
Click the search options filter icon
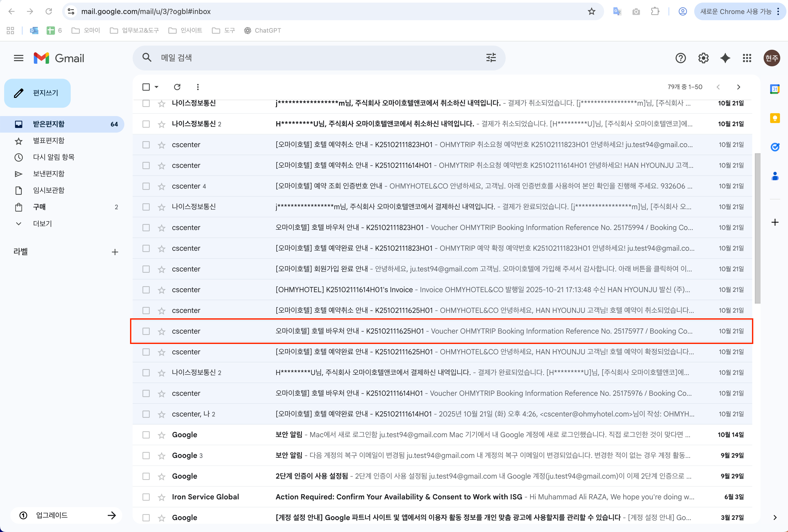point(491,58)
